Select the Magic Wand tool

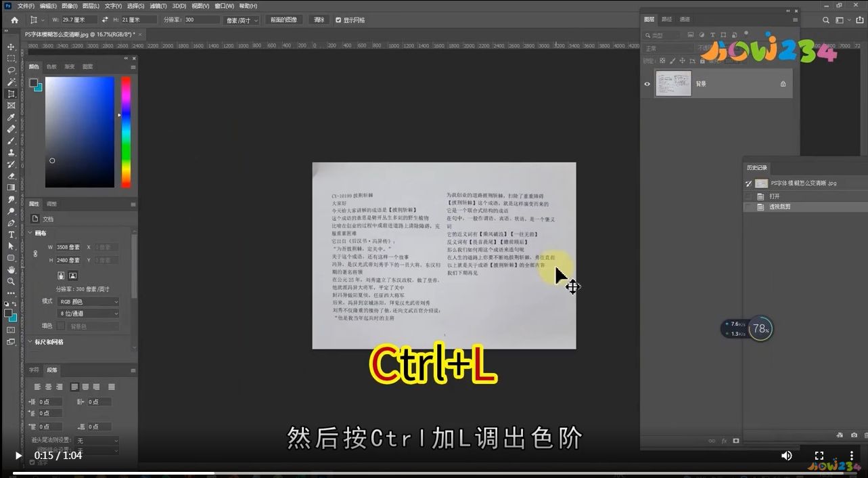(11, 82)
